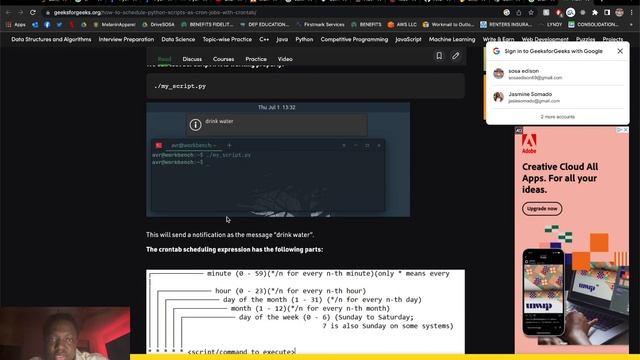Open the DEP EDUCATION bookmark
640x360 pixels.
click(264, 24)
